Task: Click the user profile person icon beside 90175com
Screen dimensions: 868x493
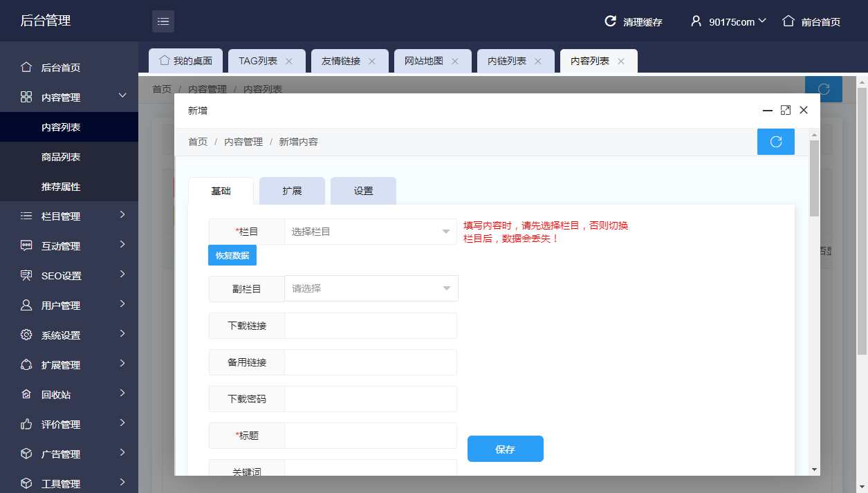Action: tap(696, 21)
